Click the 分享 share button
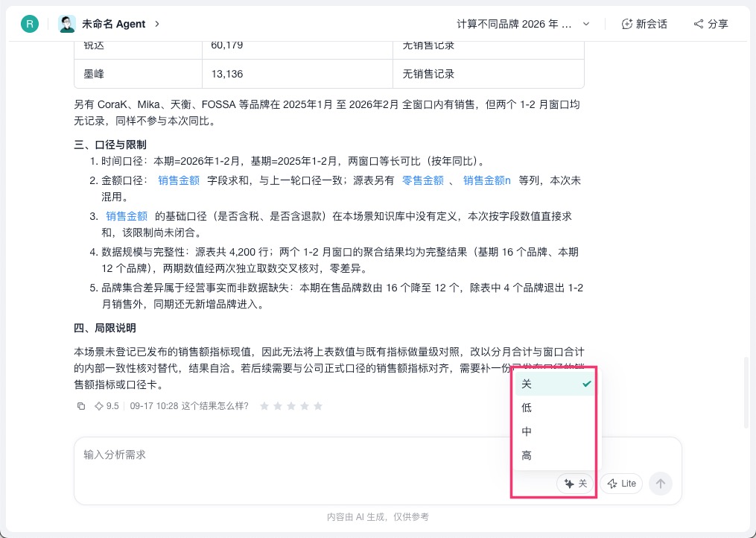756x538 pixels. coord(711,24)
